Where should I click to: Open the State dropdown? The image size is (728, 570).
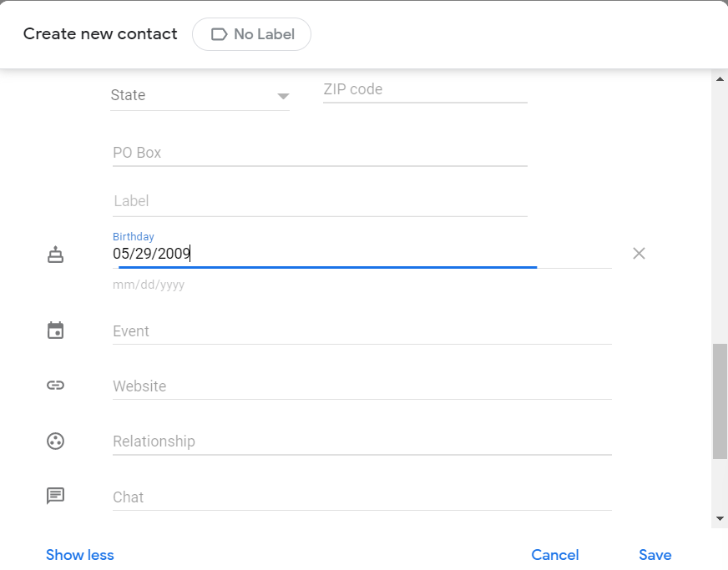pos(200,95)
